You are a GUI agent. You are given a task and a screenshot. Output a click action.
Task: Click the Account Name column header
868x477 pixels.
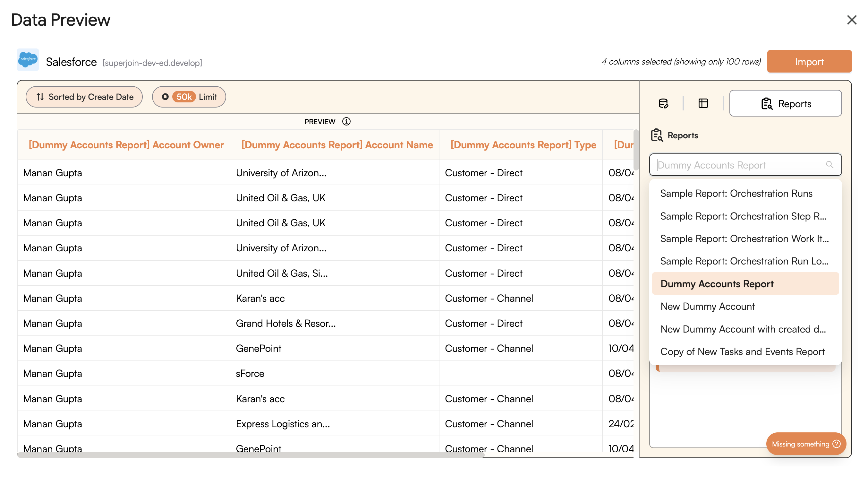336,145
